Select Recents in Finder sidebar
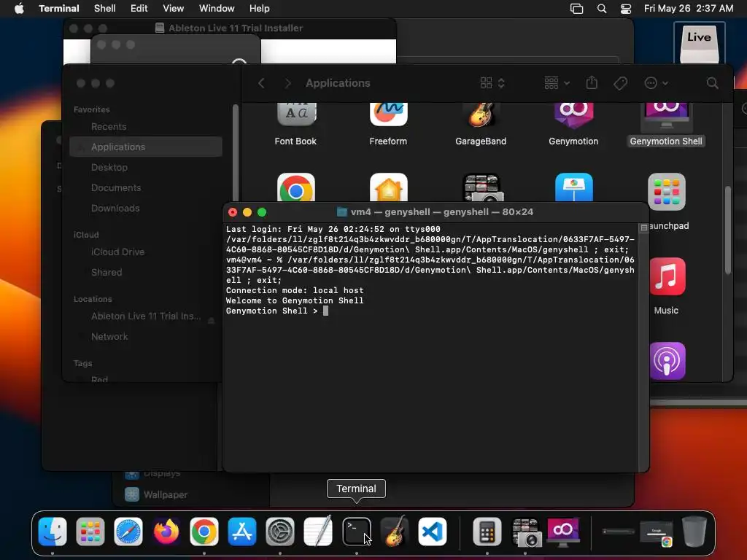The height and width of the screenshot is (560, 747). pyautogui.click(x=146, y=127)
